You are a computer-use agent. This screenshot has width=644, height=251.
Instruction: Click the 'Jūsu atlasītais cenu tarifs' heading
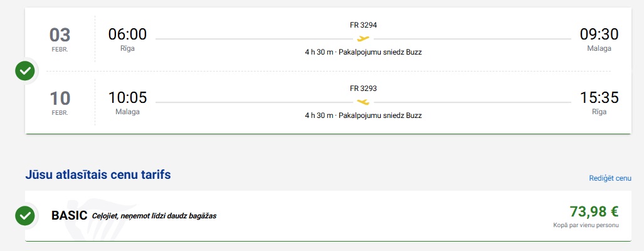[98, 175]
